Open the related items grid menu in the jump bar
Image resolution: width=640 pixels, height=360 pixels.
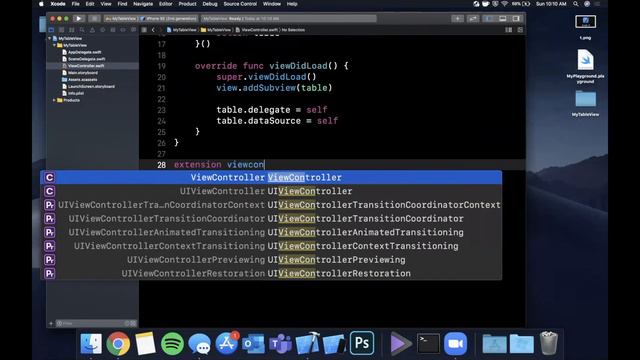tap(144, 30)
